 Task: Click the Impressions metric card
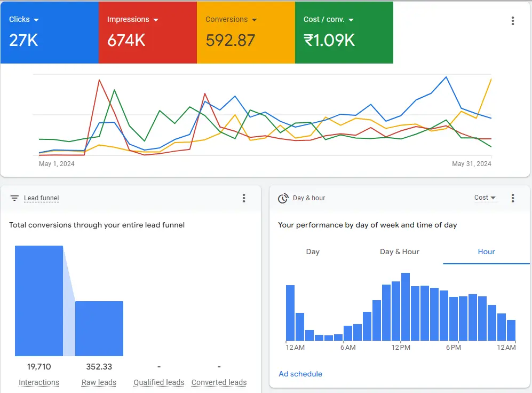147,32
